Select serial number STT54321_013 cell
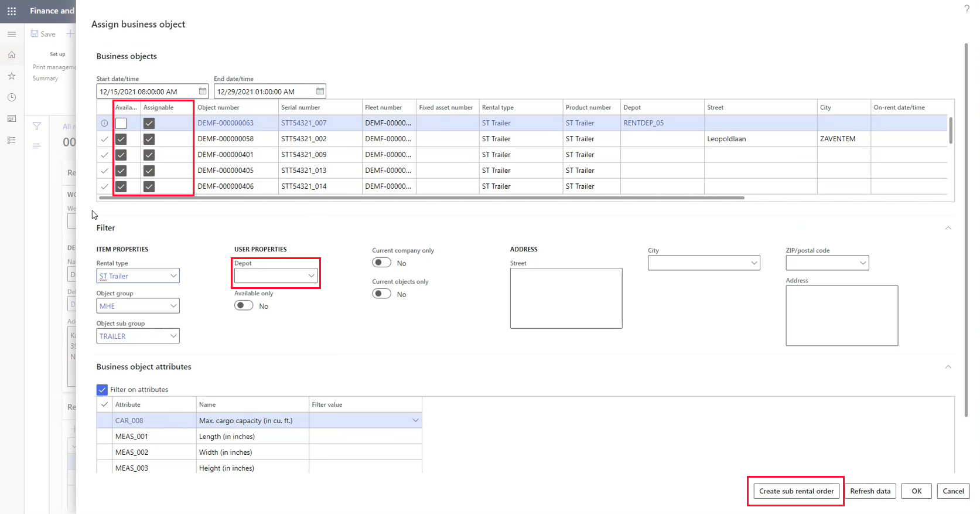980x514 pixels. click(x=320, y=171)
